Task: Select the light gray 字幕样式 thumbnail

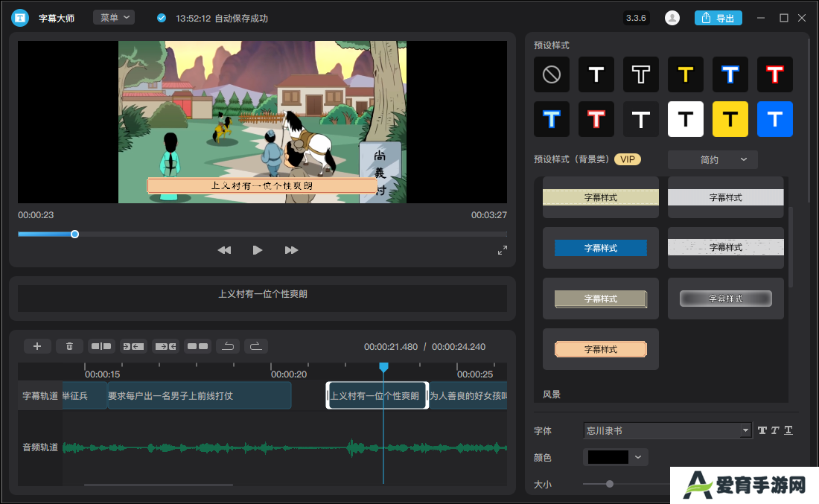Action: tap(725, 197)
